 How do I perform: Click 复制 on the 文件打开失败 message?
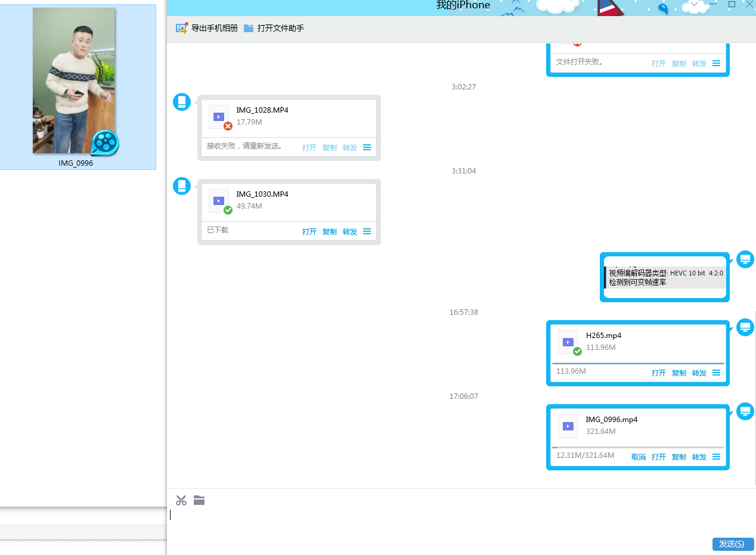point(679,64)
